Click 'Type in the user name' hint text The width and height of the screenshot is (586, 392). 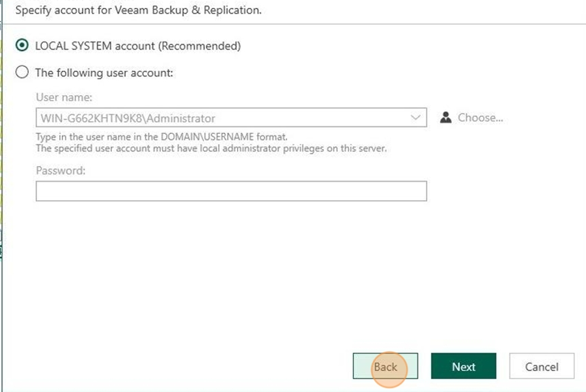[x=162, y=137]
